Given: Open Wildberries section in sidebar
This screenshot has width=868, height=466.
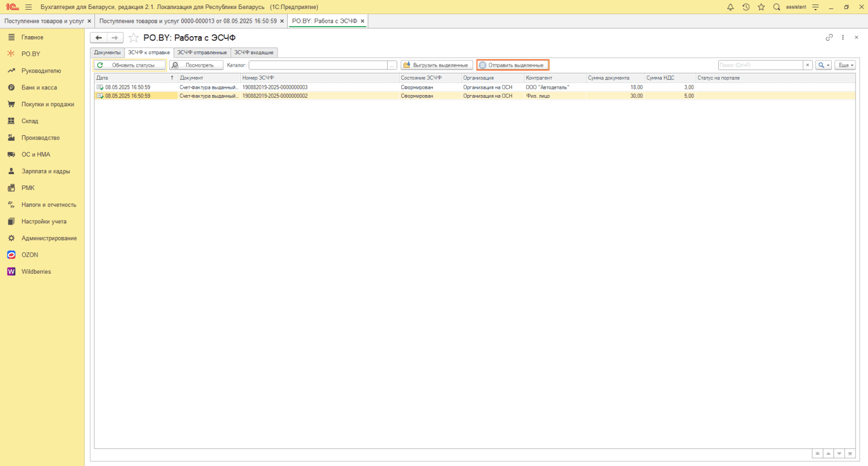Looking at the screenshot, I should click(36, 272).
